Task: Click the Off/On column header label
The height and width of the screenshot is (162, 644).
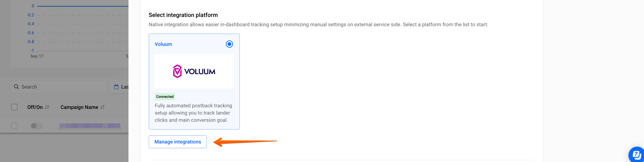Action: pyautogui.click(x=35, y=107)
